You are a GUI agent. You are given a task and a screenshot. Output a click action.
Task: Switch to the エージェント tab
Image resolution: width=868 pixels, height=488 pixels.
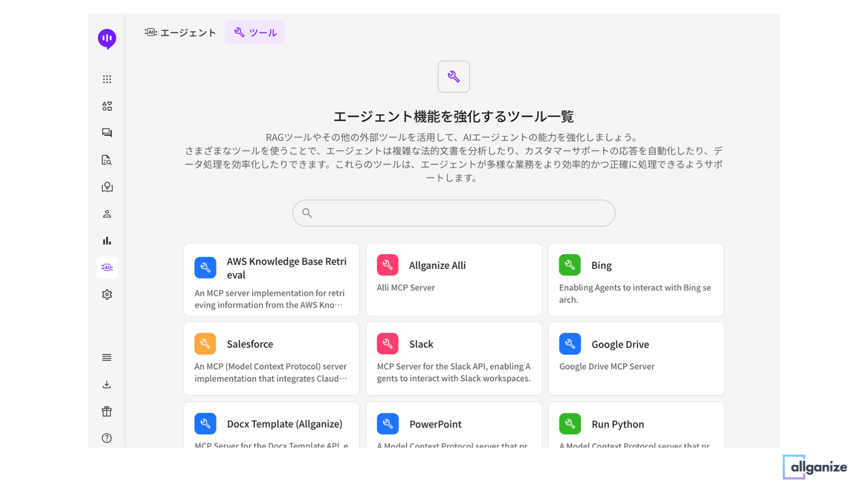[180, 32]
